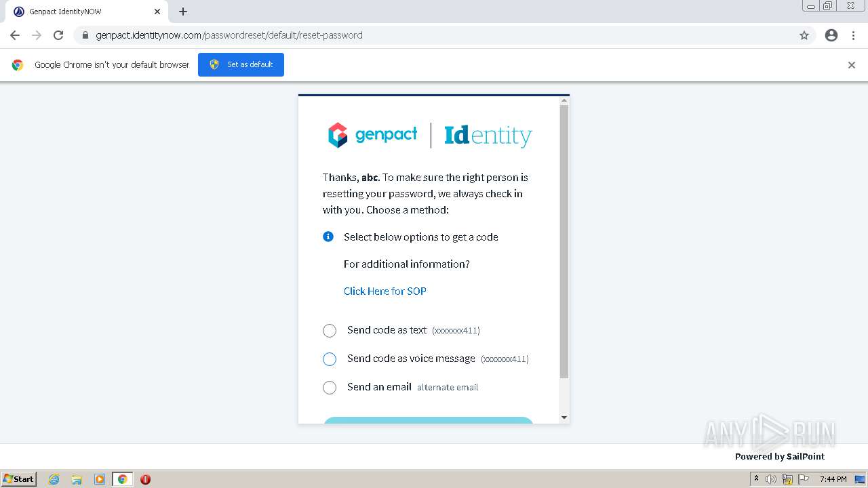Reload the page with refresh icon
Image resolution: width=868 pixels, height=488 pixels.
pos(58,35)
